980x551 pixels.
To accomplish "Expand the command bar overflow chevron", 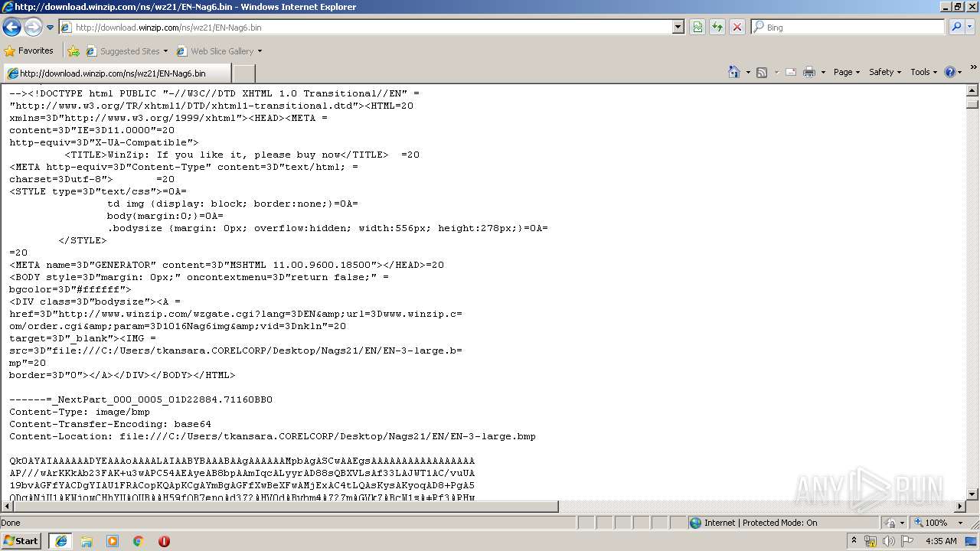I will pos(974,67).
